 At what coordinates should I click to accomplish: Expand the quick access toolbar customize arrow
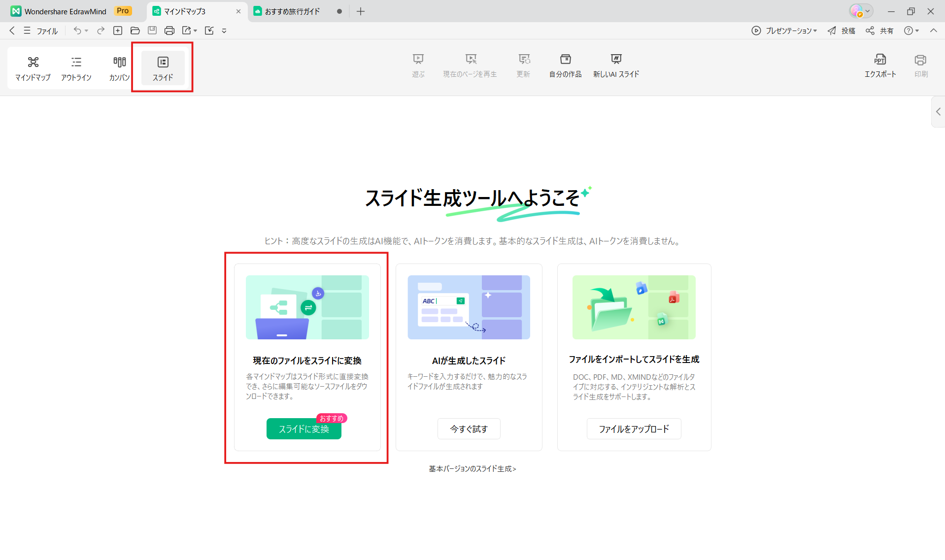point(224,31)
